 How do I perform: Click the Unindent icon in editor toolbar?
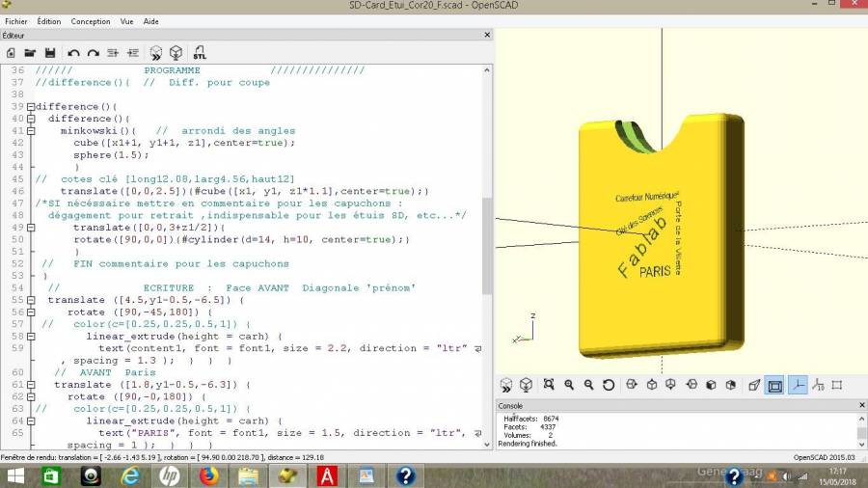tap(113, 53)
